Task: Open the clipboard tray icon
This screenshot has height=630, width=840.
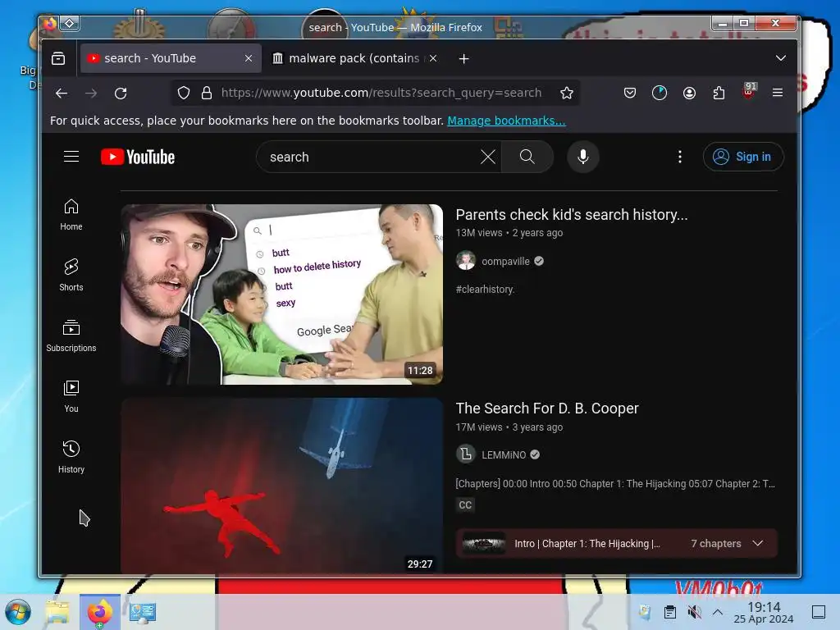Action: pos(669,612)
